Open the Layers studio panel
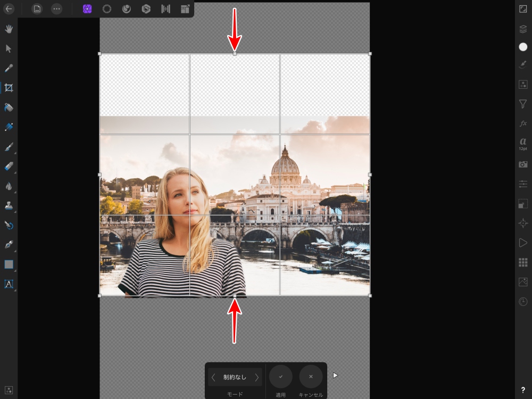This screenshot has height=399, width=532. pyautogui.click(x=523, y=29)
